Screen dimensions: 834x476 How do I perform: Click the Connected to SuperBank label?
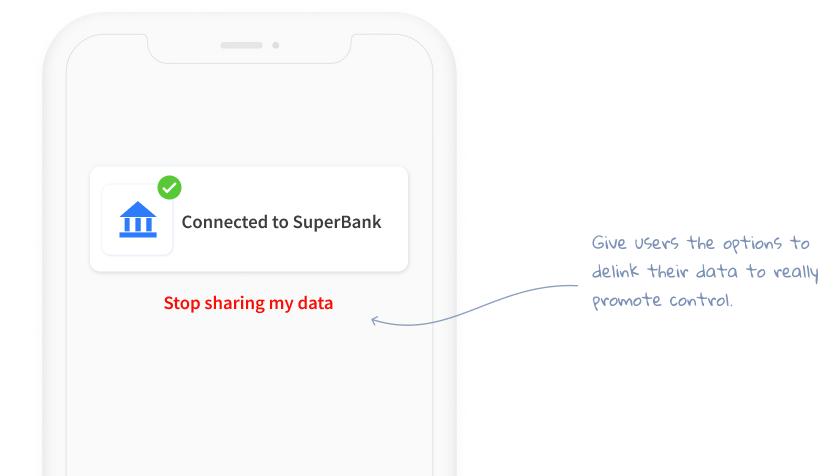[281, 222]
